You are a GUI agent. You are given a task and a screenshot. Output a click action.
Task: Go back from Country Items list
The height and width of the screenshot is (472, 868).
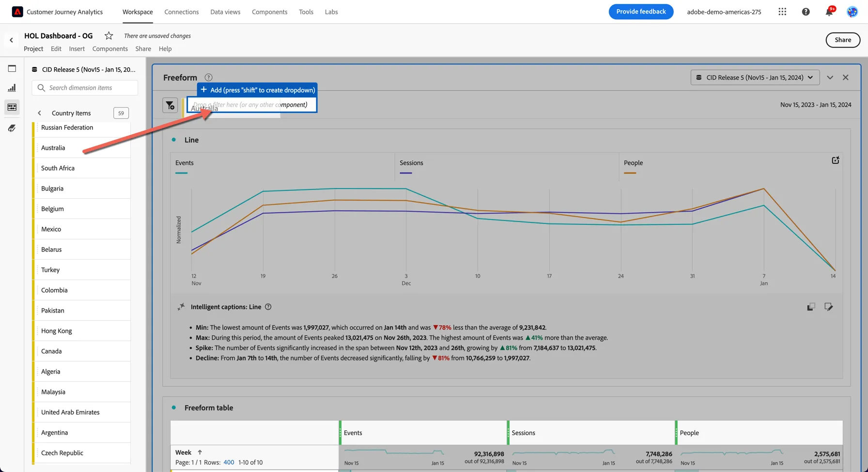tap(39, 113)
